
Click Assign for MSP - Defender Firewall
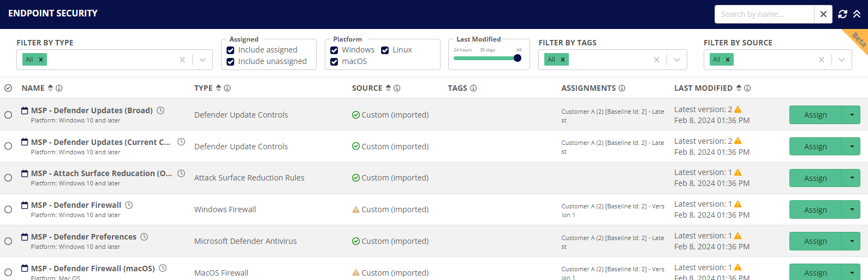coord(815,210)
